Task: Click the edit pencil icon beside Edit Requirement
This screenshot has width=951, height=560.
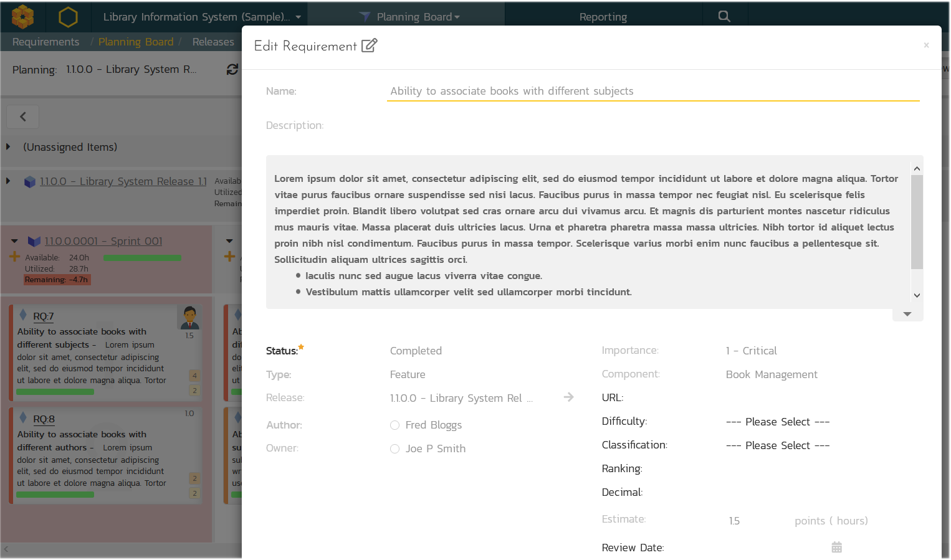Action: (x=370, y=45)
